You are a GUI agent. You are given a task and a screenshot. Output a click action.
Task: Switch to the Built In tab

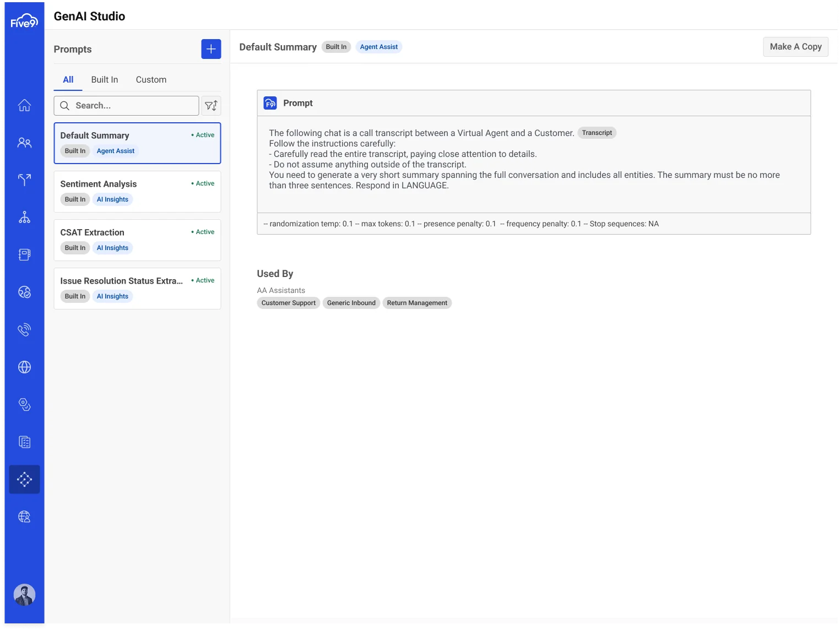[105, 79]
